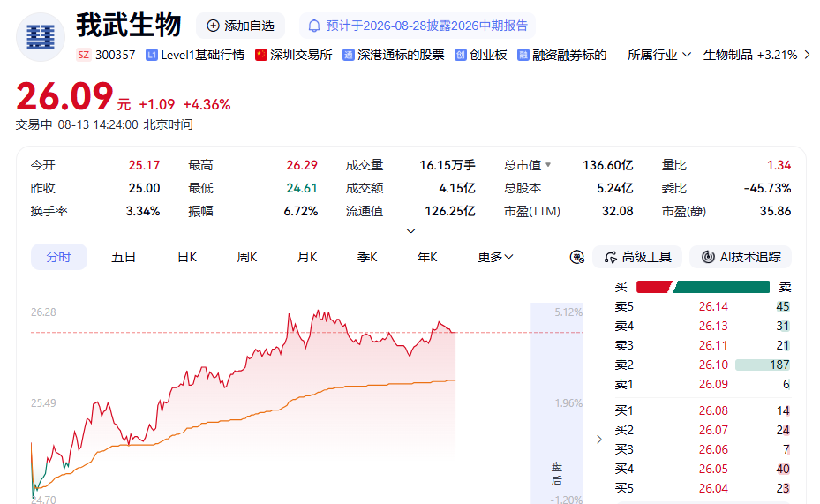Click the green sell portion of ratio bar
Viewport: 820px width, 504px height.
click(721, 287)
